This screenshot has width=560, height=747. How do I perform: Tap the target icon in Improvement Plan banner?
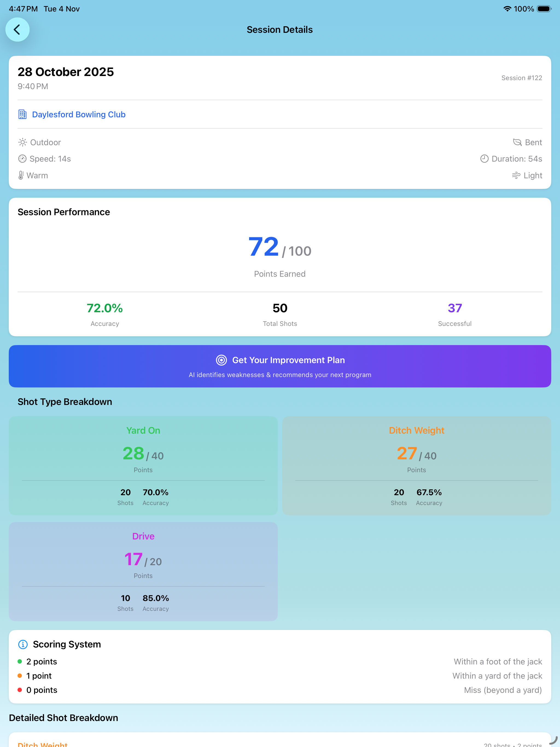point(221,360)
